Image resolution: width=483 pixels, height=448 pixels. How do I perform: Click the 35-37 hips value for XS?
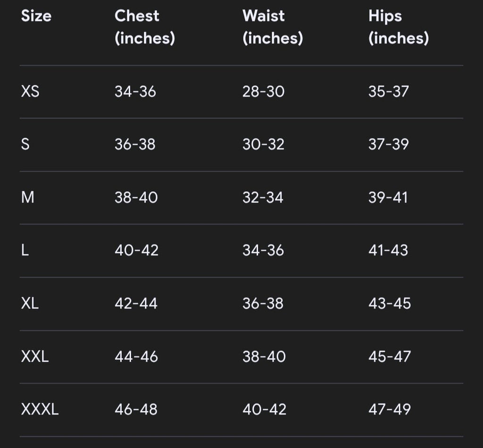[x=388, y=91]
